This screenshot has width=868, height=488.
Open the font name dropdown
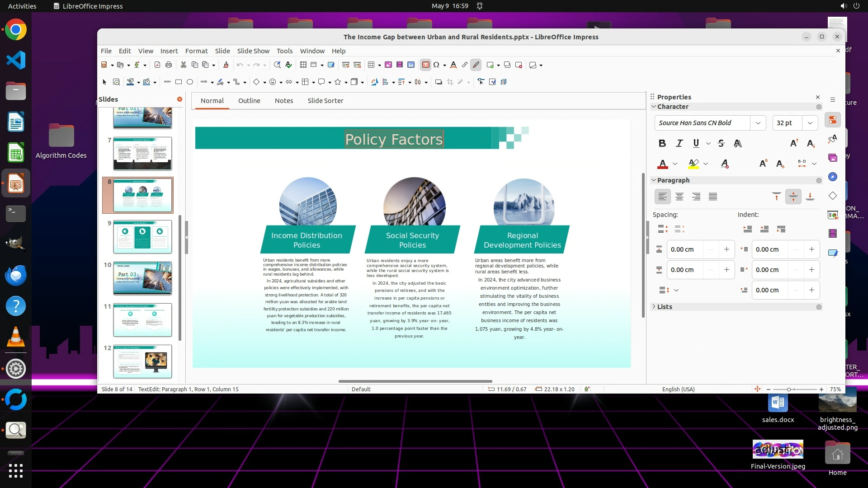click(758, 123)
